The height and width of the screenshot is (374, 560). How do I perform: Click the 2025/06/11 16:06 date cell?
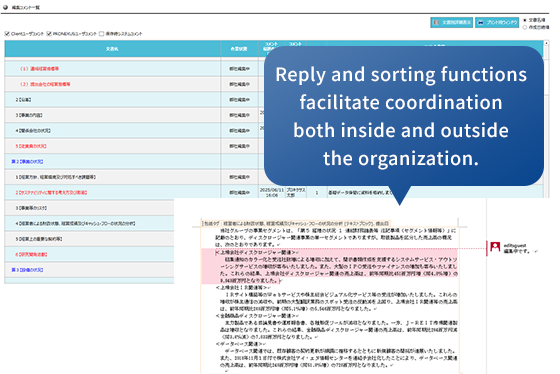point(272,193)
